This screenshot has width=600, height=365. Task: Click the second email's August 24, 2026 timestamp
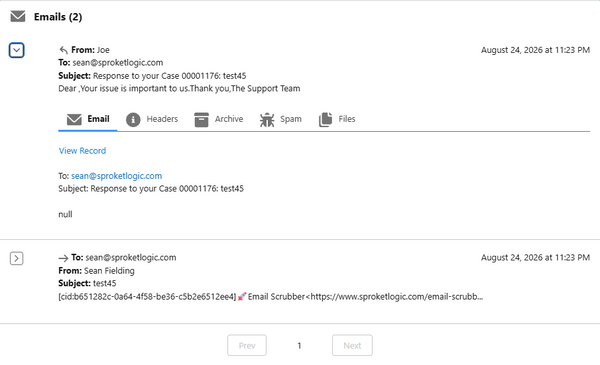535,258
